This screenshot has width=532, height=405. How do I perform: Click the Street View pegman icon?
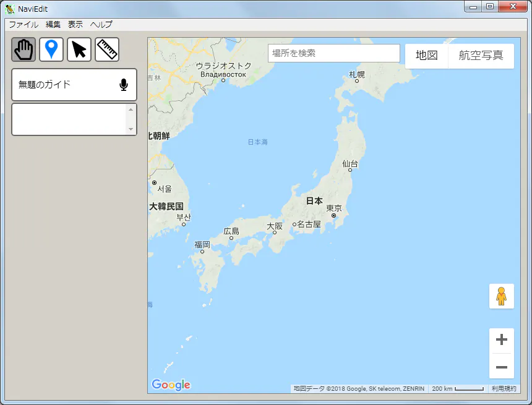pyautogui.click(x=501, y=296)
